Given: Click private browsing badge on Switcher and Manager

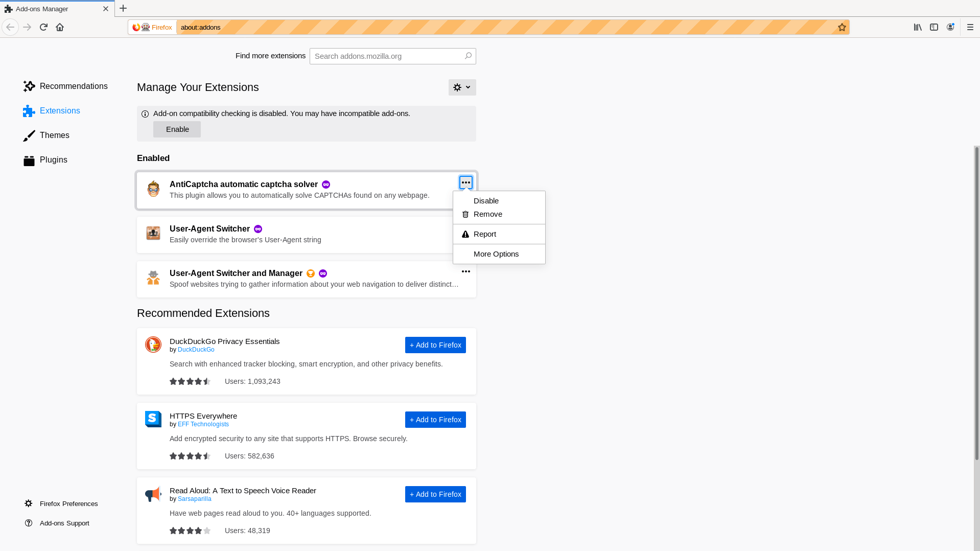Looking at the screenshot, I should point(323,273).
